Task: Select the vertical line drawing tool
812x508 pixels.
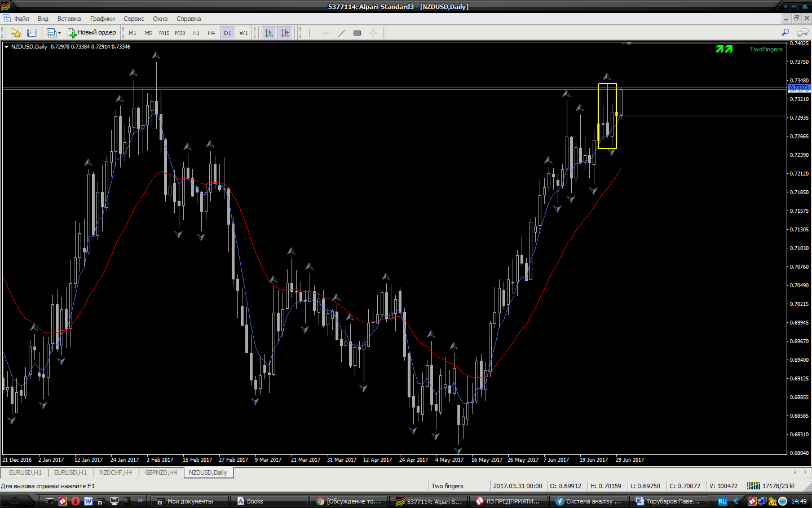Action: pos(310,33)
